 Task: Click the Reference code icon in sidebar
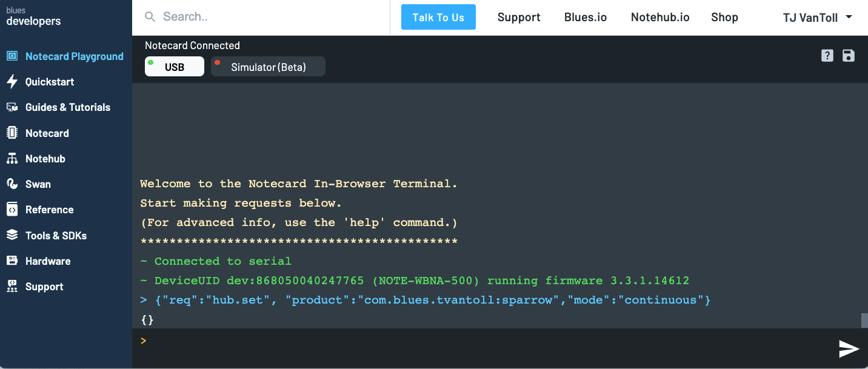(x=12, y=210)
